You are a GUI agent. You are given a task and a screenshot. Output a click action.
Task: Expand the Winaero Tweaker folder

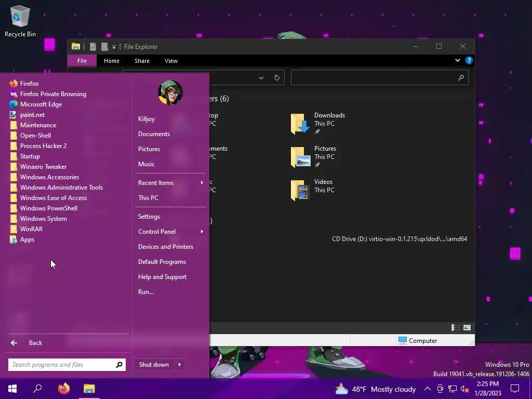pyautogui.click(x=38, y=167)
